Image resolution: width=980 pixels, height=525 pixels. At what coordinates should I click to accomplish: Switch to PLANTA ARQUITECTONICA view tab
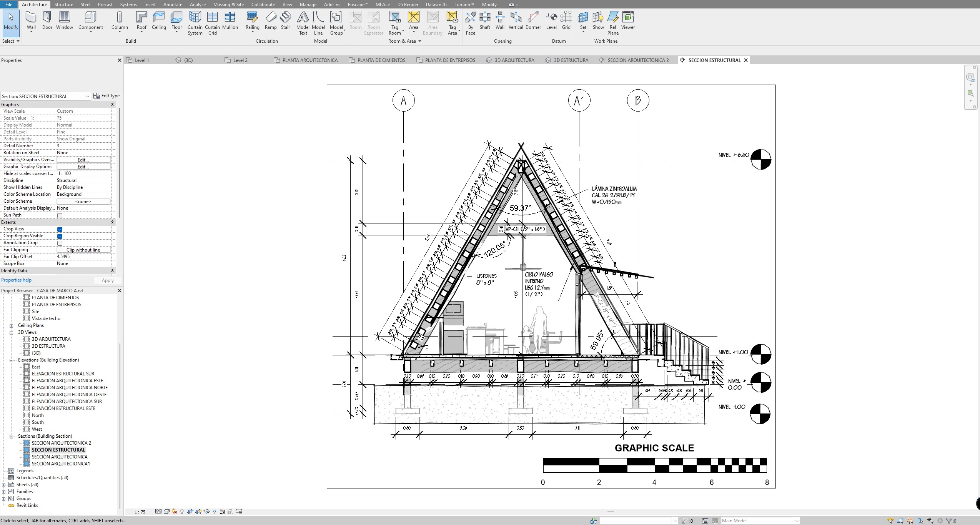[306, 60]
